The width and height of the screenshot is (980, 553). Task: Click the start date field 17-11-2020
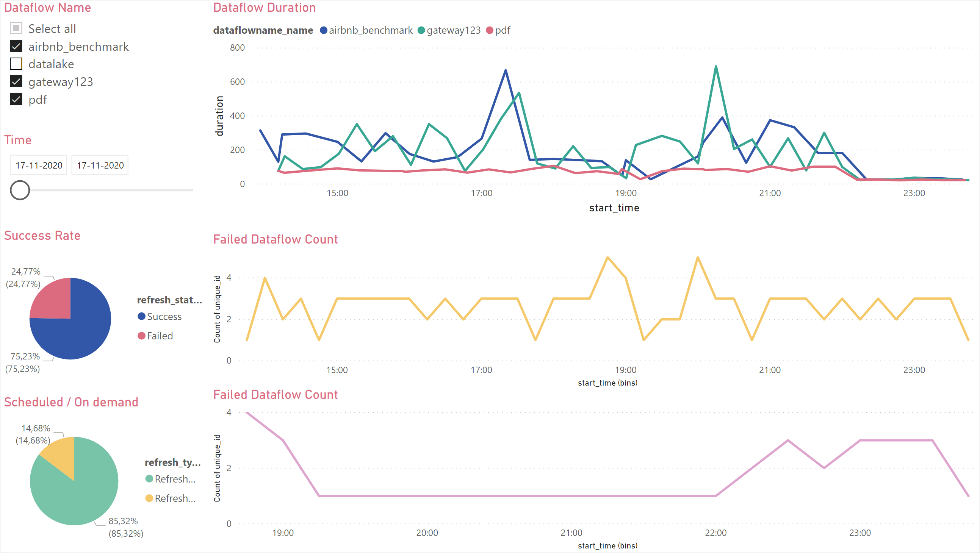coord(38,165)
